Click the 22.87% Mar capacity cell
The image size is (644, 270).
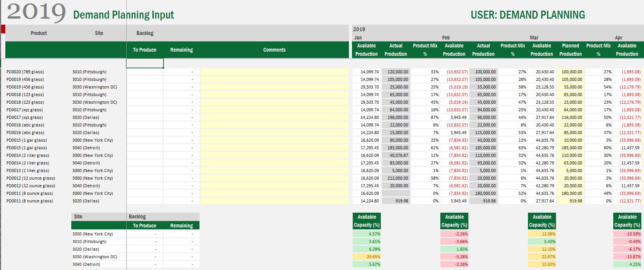542,257
